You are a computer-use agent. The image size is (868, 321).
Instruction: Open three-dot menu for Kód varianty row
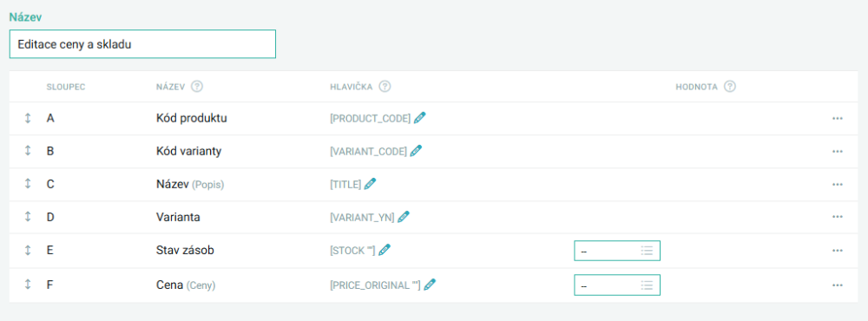pos(837,152)
